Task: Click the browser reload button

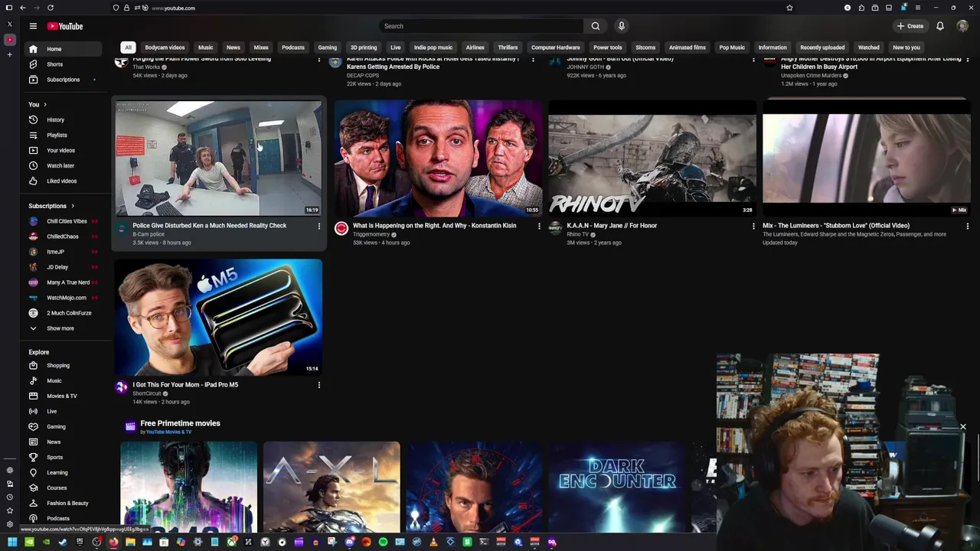Action: [x=51, y=8]
